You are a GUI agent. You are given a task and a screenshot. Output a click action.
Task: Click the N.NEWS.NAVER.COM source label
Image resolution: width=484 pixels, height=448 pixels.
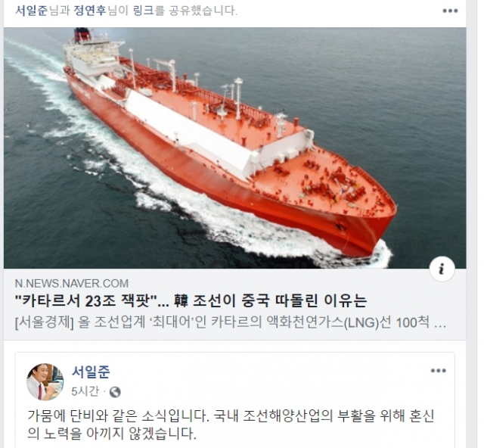click(x=72, y=283)
